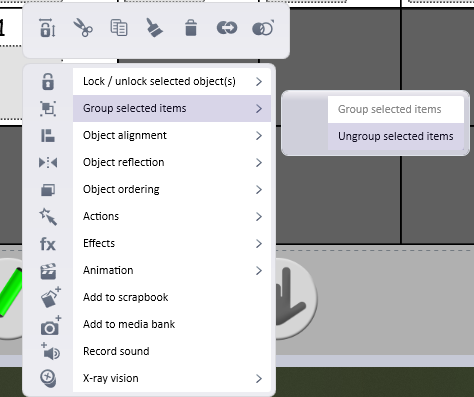Select the paintbrush format icon
The width and height of the screenshot is (474, 397).
(154, 28)
